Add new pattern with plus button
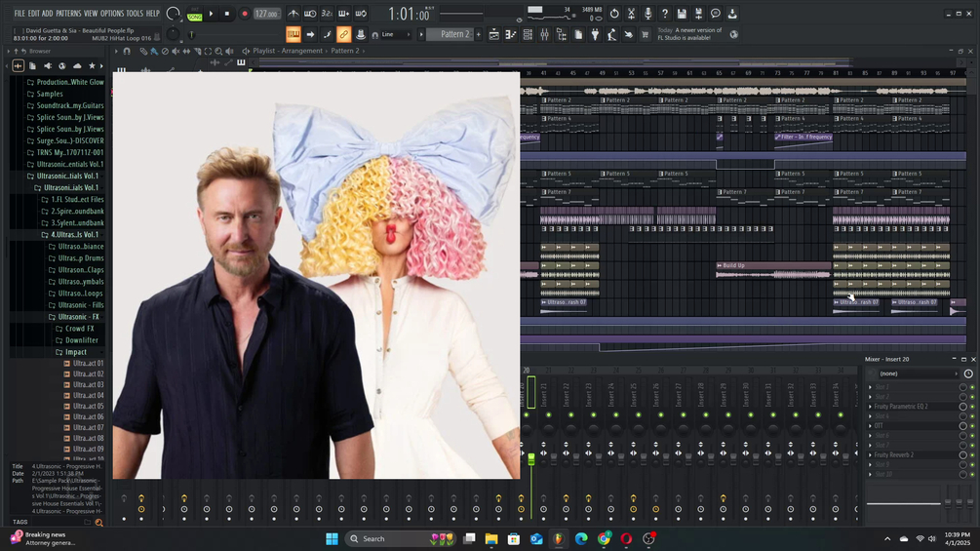 (479, 34)
